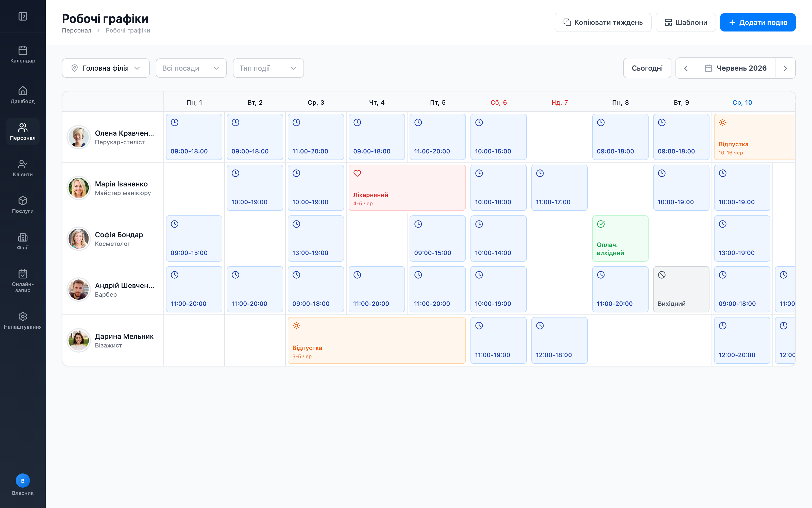812x508 pixels.
Task: Select Софія Бондар's name
Action: pos(119,235)
